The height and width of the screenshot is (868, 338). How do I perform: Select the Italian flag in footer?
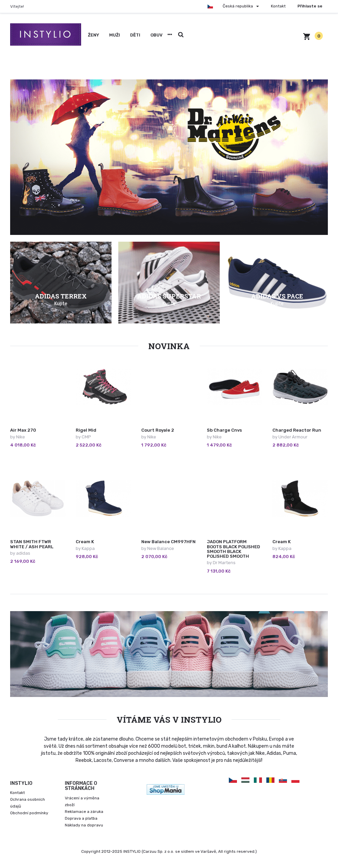click(x=258, y=780)
